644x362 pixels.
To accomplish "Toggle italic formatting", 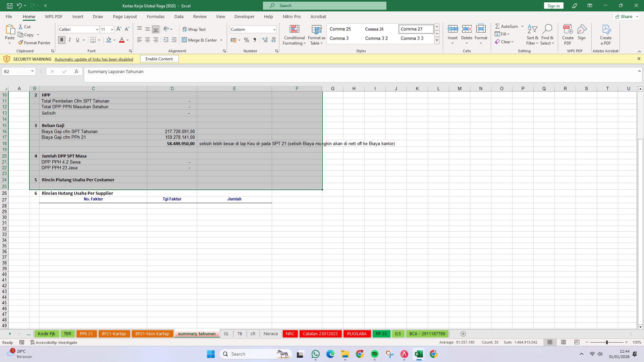I will pos(70,40).
